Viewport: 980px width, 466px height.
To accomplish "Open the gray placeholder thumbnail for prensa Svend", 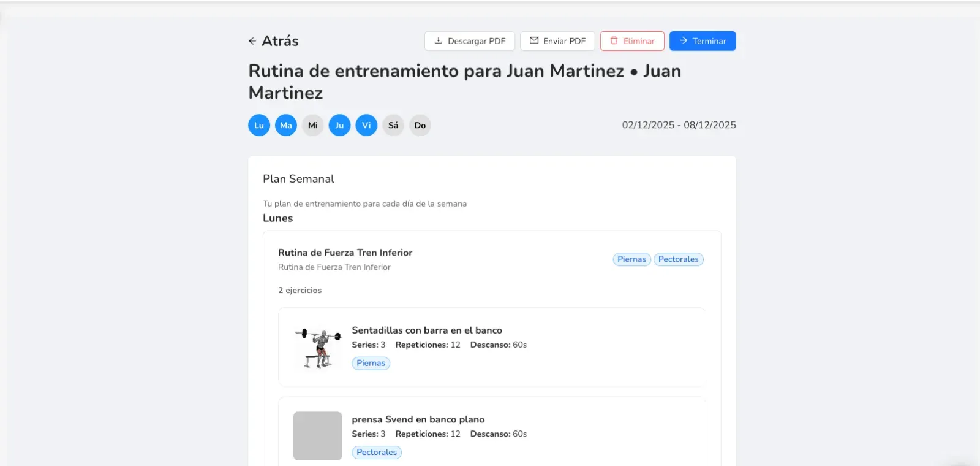I will point(318,436).
